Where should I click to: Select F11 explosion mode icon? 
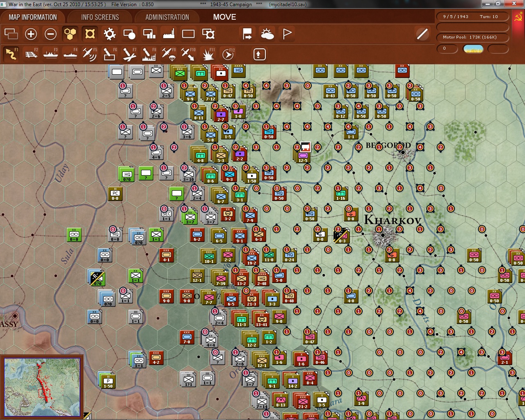point(208,54)
